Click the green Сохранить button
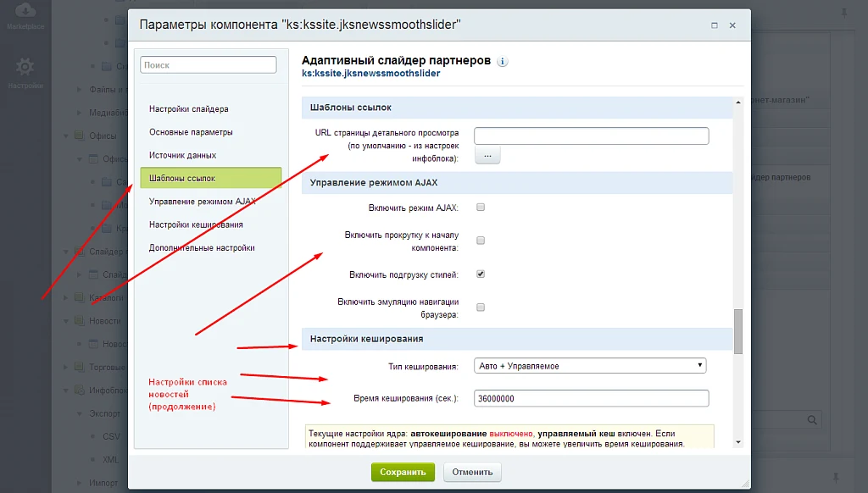Viewport: 868px width, 493px height. [403, 472]
